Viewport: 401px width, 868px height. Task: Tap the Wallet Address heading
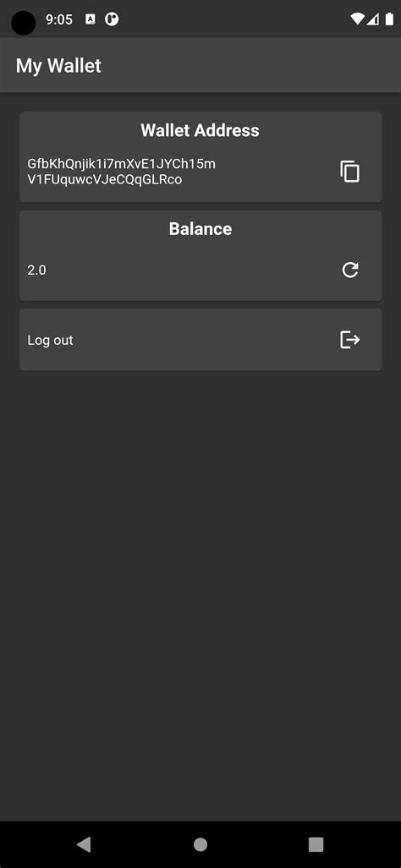click(x=200, y=130)
